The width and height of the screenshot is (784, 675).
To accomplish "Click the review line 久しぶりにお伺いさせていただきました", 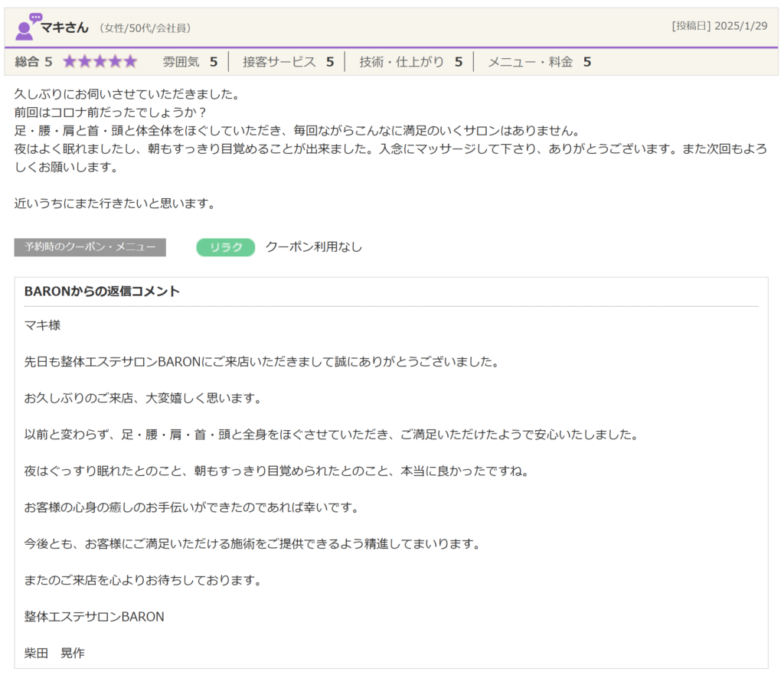I will tap(127, 95).
